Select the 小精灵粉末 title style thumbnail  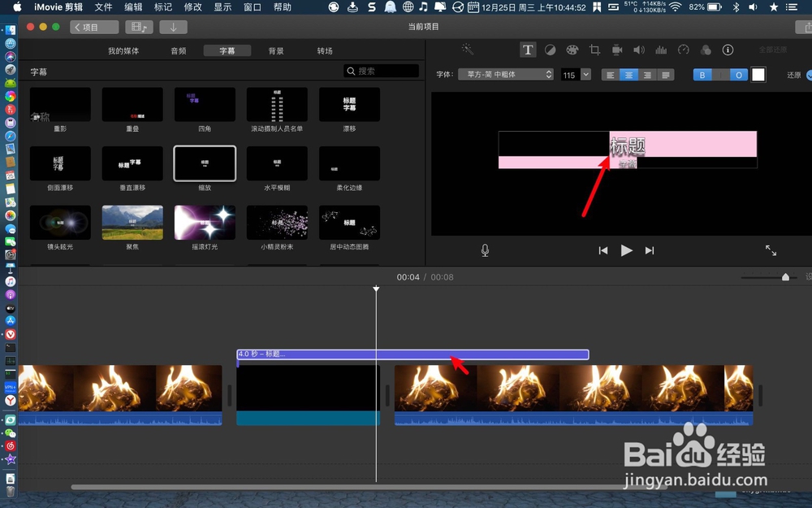277,223
